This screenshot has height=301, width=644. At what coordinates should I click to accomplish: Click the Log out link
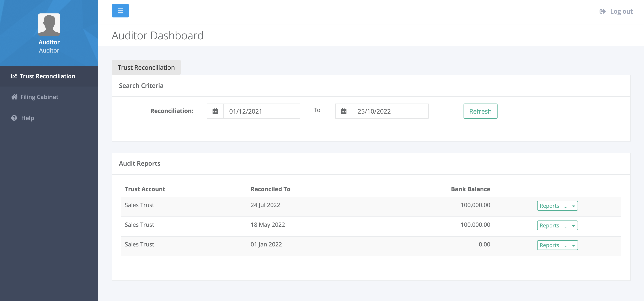(x=621, y=11)
